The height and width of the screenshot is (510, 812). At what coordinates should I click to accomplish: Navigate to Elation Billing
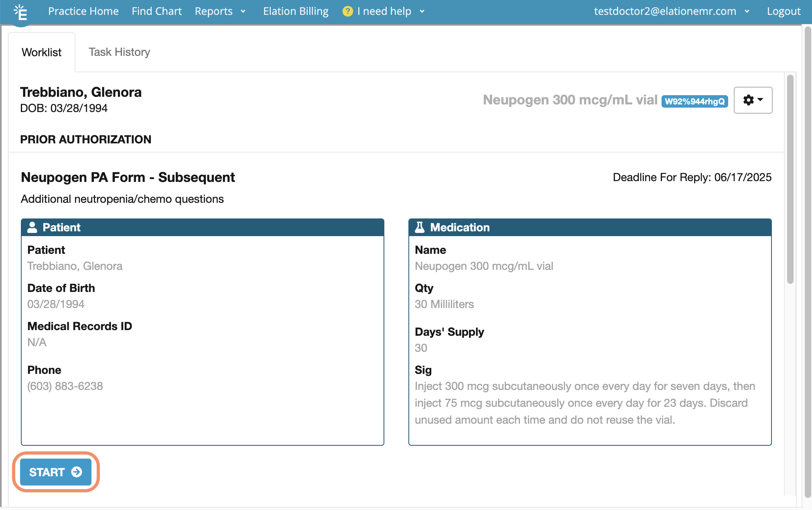pos(296,11)
